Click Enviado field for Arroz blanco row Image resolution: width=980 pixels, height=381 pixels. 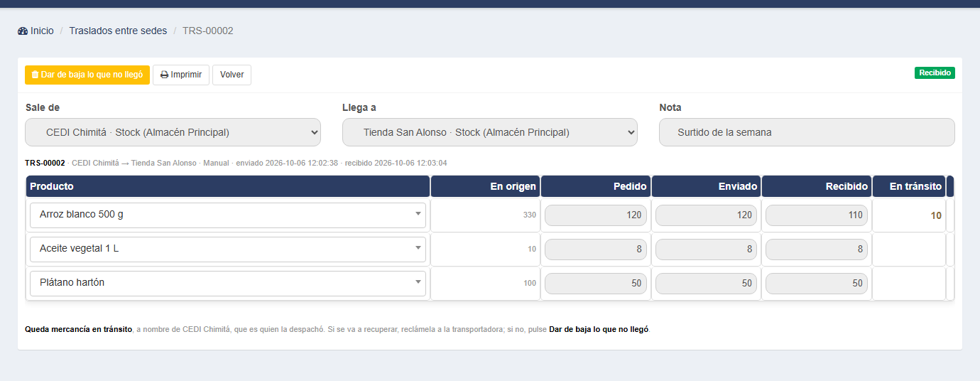706,215
